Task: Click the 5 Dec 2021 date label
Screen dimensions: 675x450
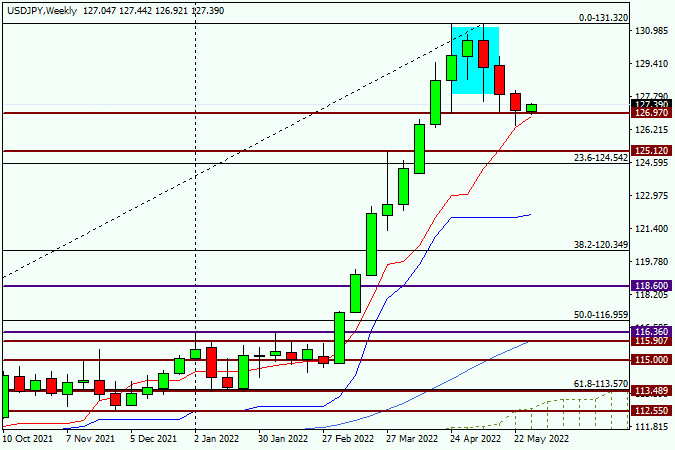Action: [153, 439]
